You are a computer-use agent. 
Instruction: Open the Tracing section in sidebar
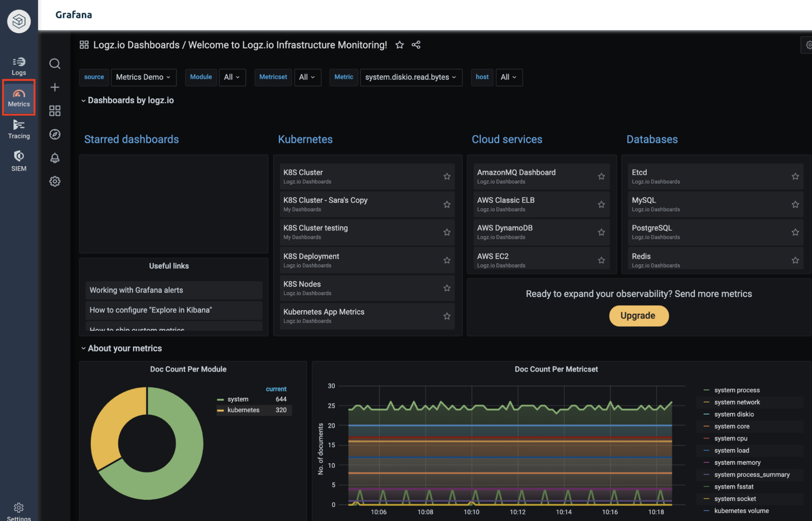19,130
